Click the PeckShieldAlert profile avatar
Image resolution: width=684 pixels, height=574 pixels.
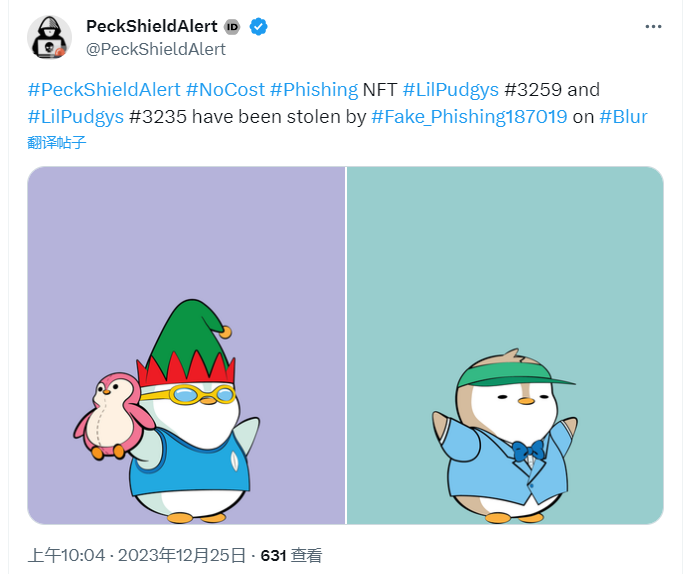(x=48, y=37)
